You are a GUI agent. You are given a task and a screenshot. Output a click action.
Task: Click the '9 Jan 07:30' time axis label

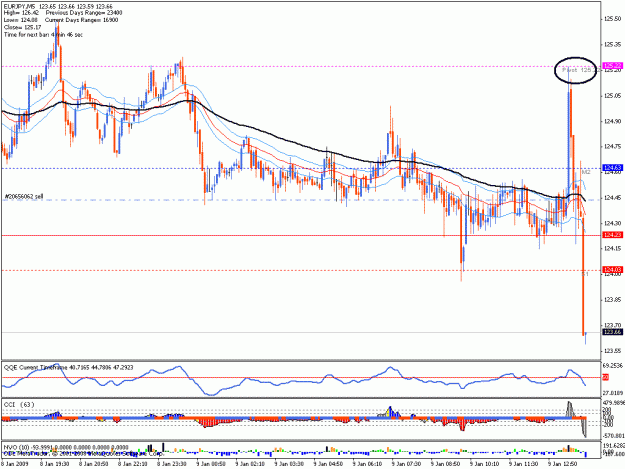pyautogui.click(x=406, y=464)
